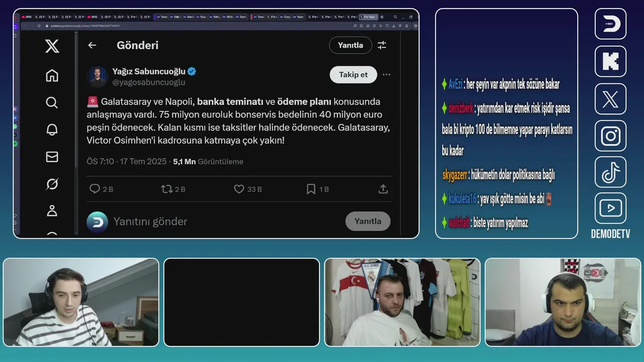Go back using the Gönderi arrow
644x362 pixels.
tap(92, 45)
